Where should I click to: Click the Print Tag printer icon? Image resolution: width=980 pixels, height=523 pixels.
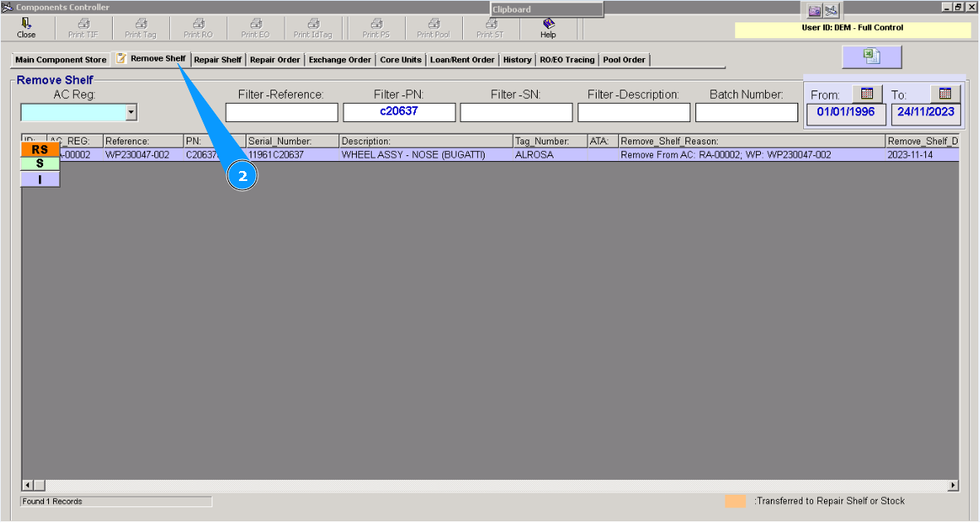click(x=140, y=24)
